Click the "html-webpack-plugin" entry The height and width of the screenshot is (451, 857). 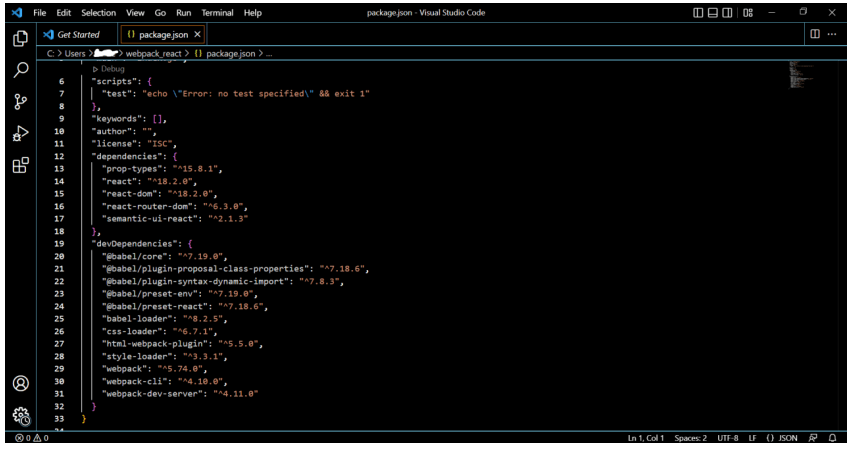(x=182, y=344)
